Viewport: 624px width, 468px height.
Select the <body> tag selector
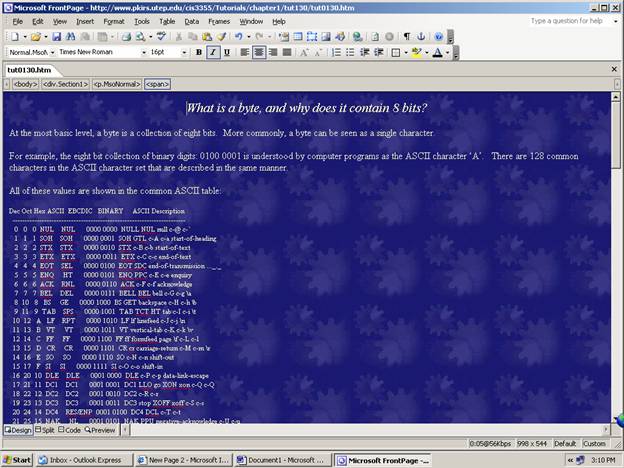coord(25,84)
